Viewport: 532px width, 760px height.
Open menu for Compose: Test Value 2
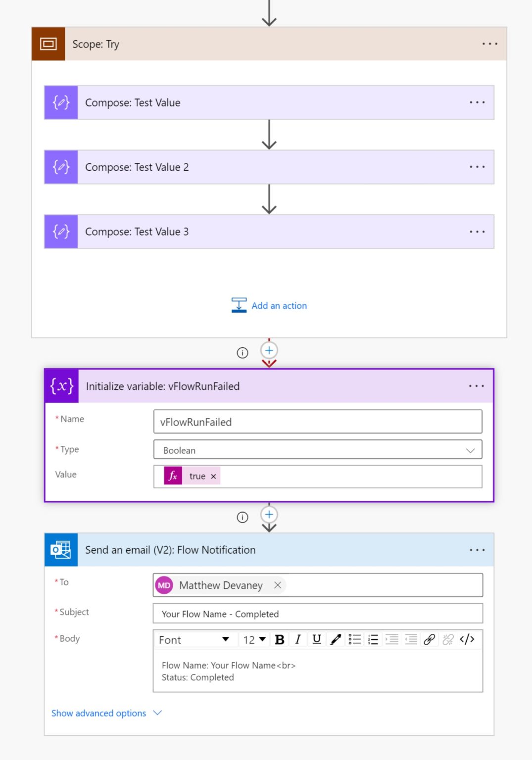point(477,167)
